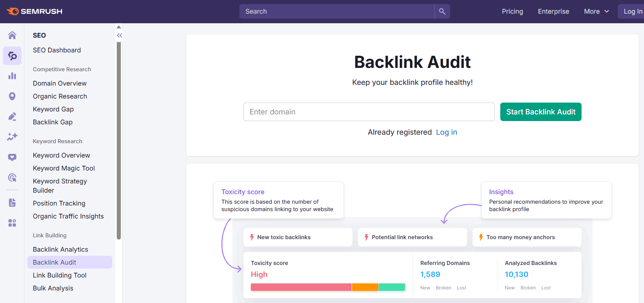The height and width of the screenshot is (303, 644).
Task: Open the Advertising target cursor icon
Action: (12, 178)
